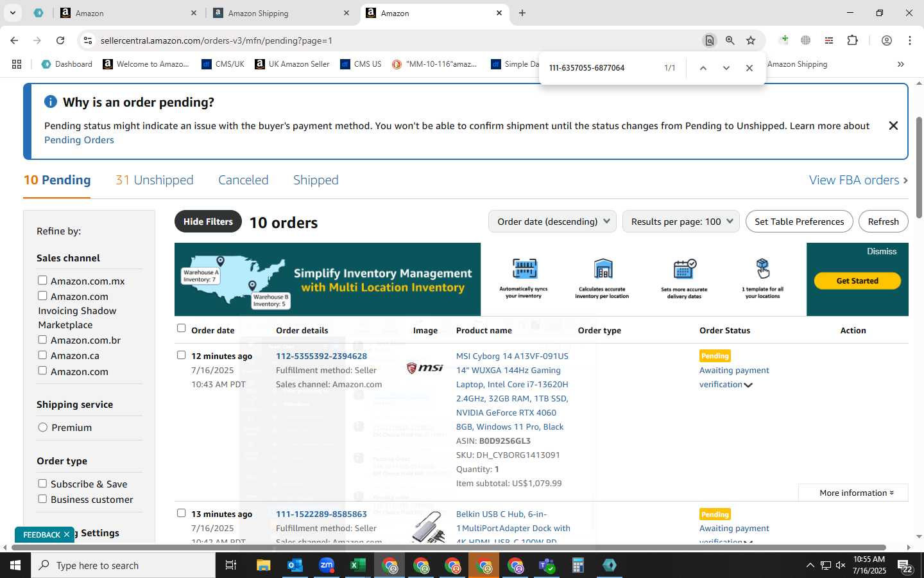Open the Chrome profile icon
The height and width of the screenshot is (578, 924).
click(x=886, y=40)
